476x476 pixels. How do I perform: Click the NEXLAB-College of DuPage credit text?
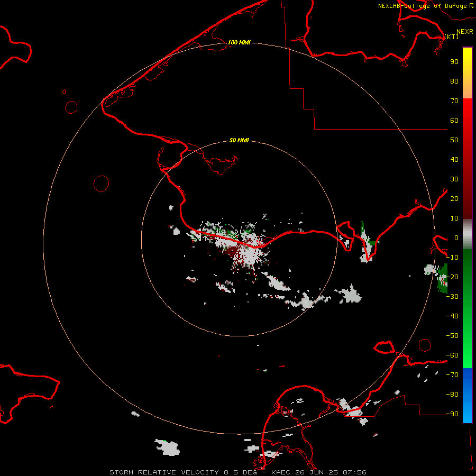click(x=422, y=6)
